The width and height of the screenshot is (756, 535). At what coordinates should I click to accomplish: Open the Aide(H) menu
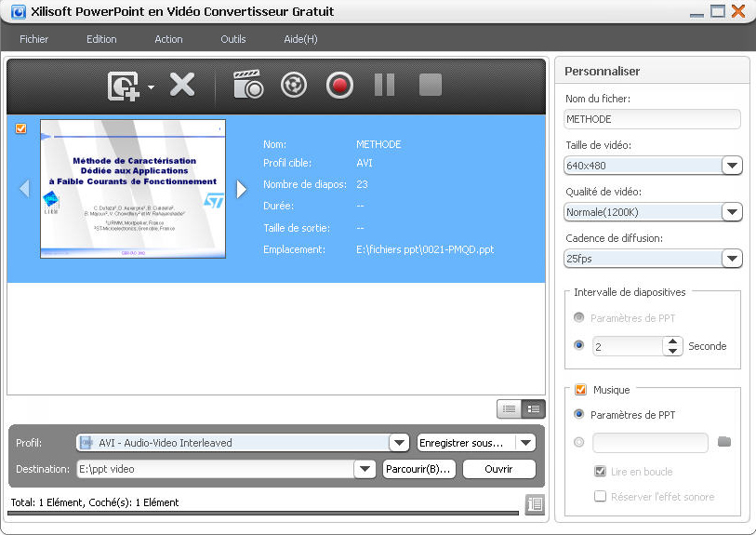(300, 39)
